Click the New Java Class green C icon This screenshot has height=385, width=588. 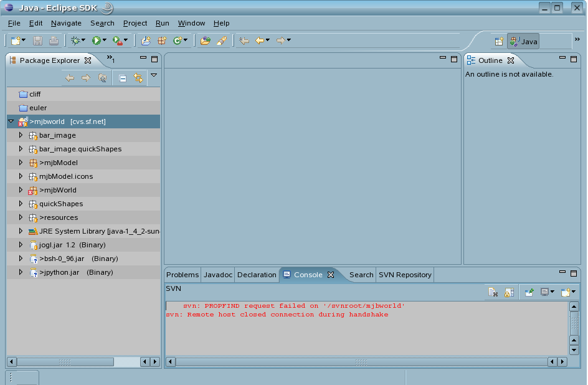pyautogui.click(x=178, y=40)
